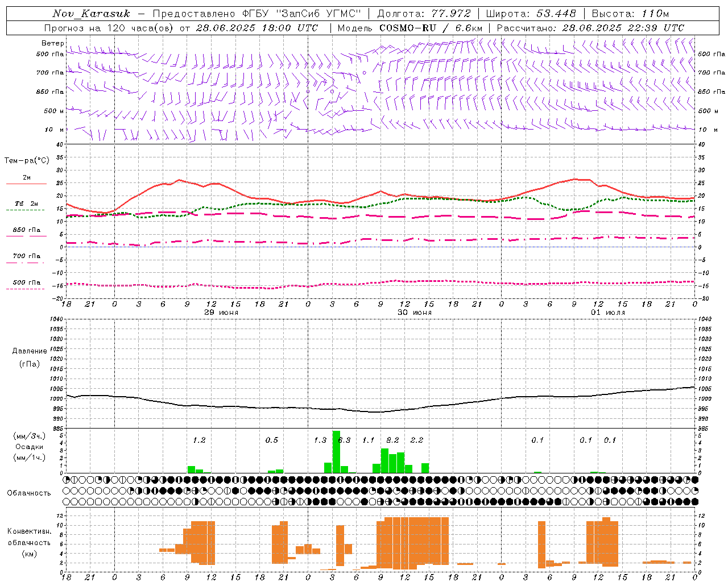Click the Ветер panel label
Screen dimensions: 728x582
click(x=52, y=43)
